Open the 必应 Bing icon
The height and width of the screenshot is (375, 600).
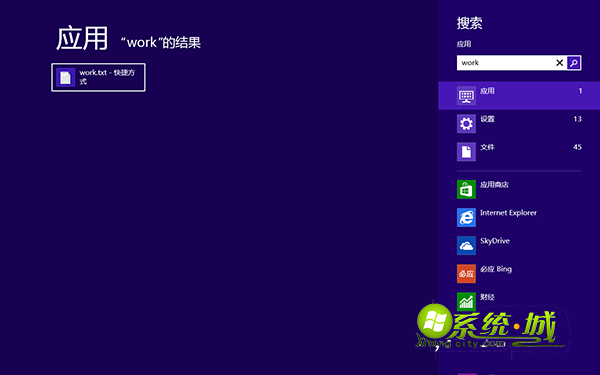pyautogui.click(x=466, y=274)
